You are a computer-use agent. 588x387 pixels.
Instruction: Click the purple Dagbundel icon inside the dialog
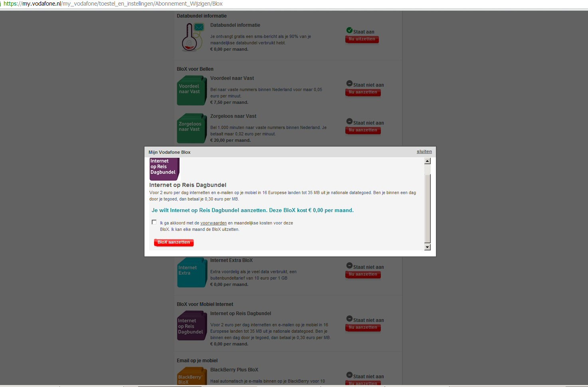tap(164, 169)
